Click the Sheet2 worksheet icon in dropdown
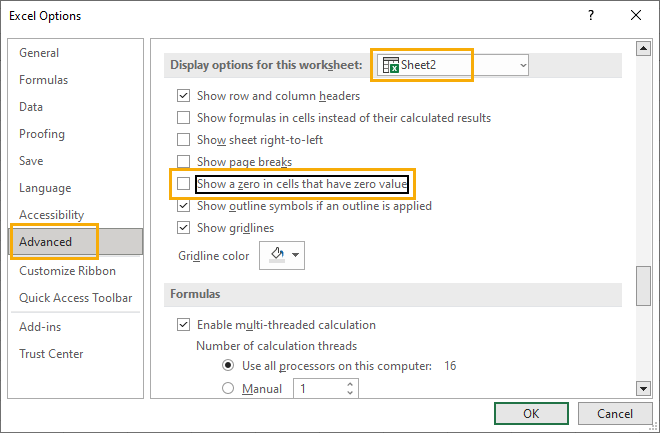The image size is (660, 433). tap(391, 65)
